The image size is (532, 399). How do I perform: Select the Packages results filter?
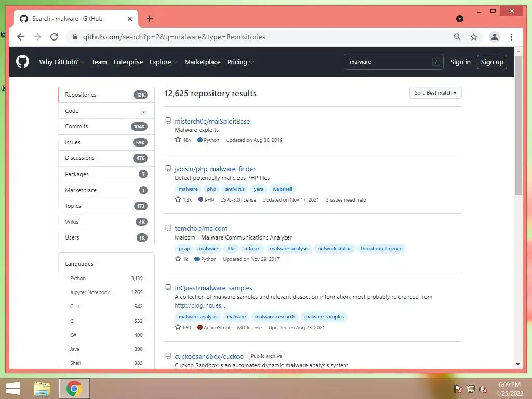point(106,174)
